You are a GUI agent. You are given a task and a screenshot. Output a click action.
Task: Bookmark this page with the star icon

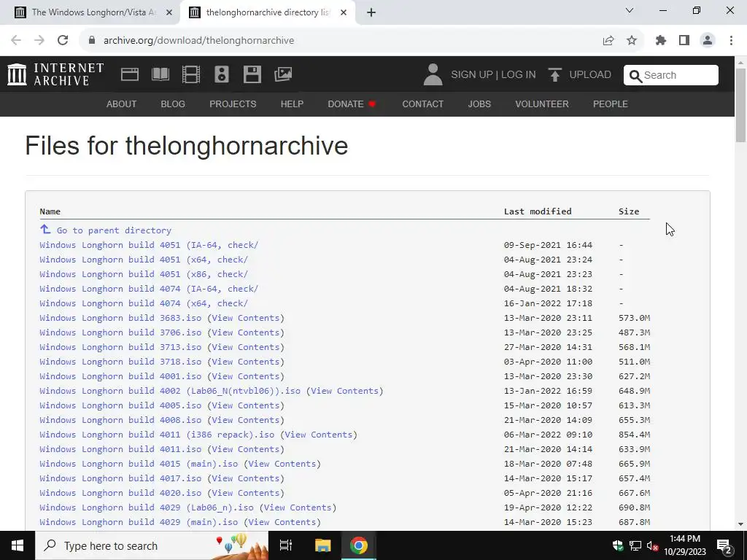tap(632, 41)
